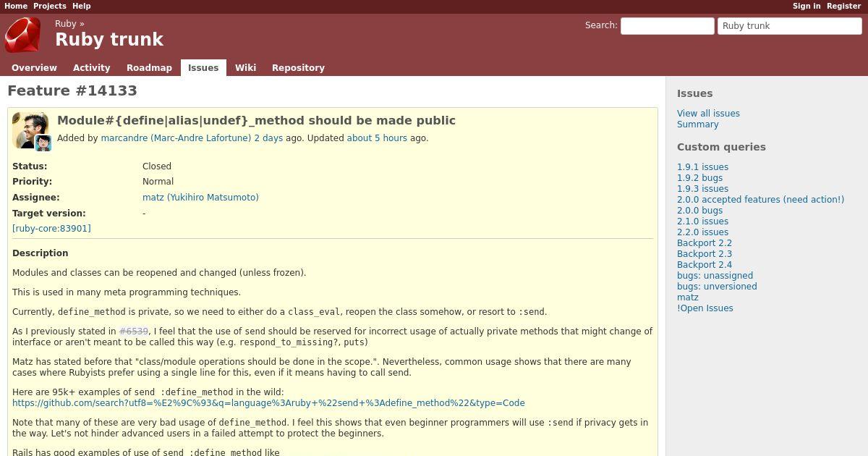Open the 1.9.2 bugs custom query
Viewport: 868px width, 456px height.
pyautogui.click(x=699, y=177)
